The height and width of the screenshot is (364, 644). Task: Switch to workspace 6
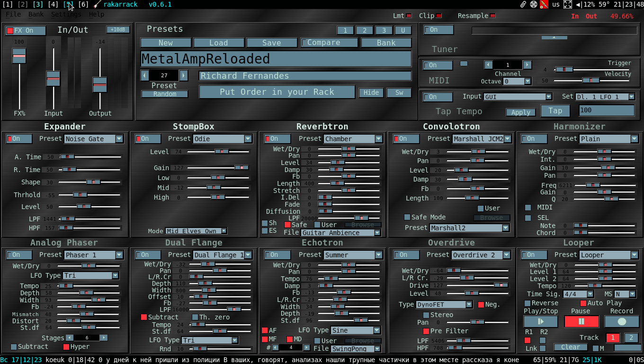coord(83,4)
